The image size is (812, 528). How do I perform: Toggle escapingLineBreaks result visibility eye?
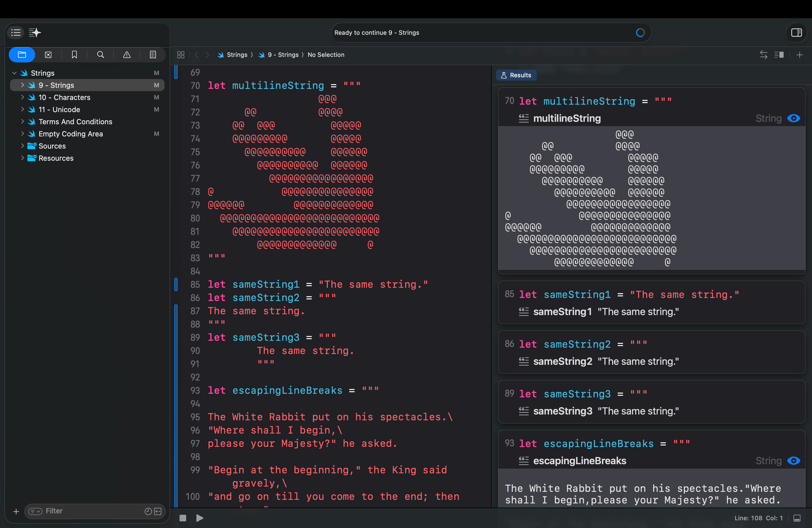[793, 461]
